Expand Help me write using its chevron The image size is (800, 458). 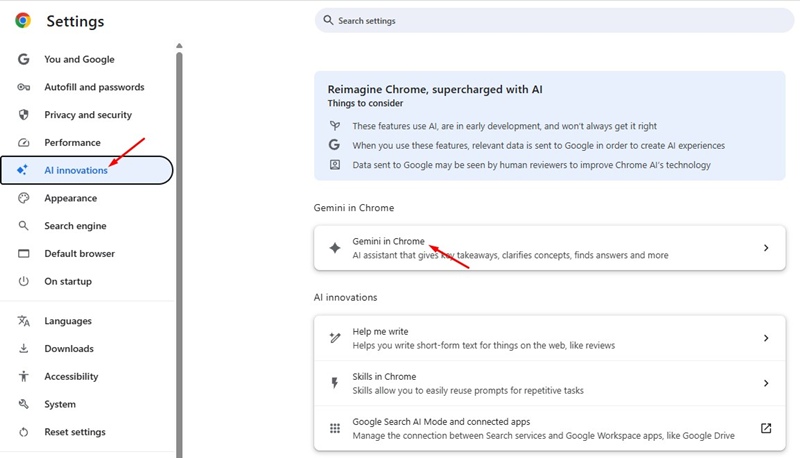point(766,338)
